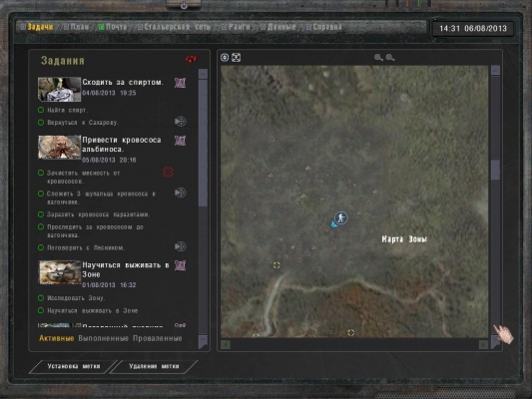
Task: Click task list scroll-down arrow
Action: pos(203,341)
